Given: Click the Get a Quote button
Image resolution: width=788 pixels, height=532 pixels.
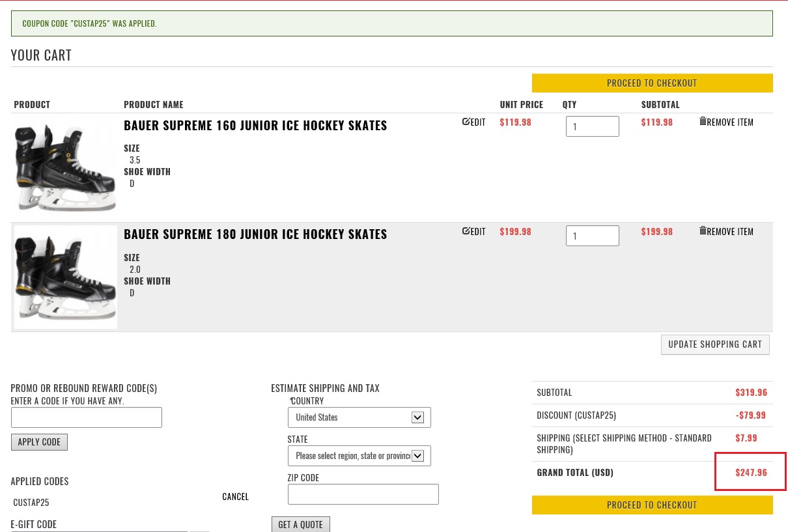Looking at the screenshot, I should point(301,524).
